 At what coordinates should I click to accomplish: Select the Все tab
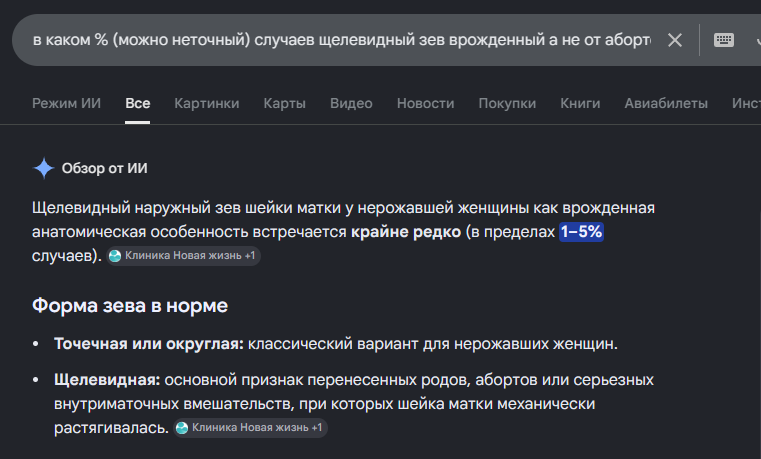(x=138, y=103)
